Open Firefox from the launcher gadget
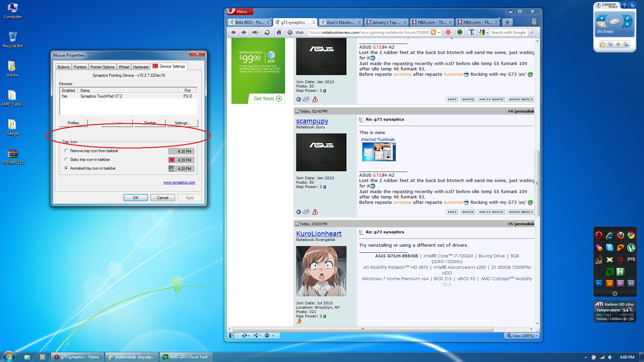Screen dimensions: 644x362 click(x=620, y=235)
